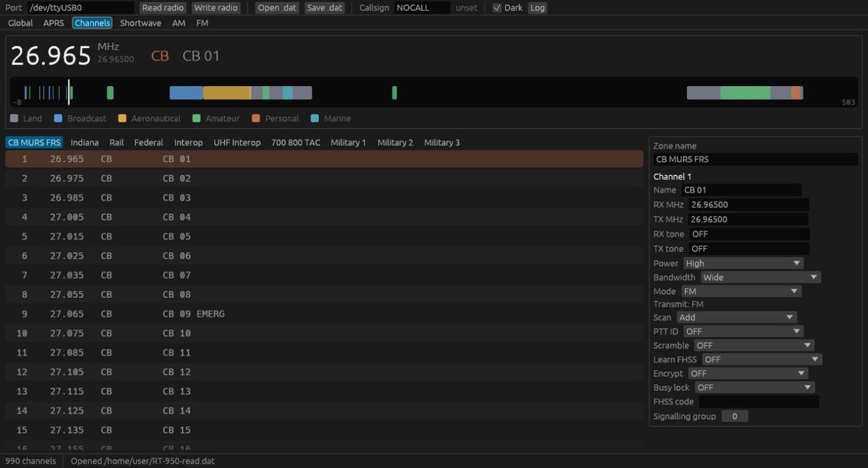
Task: Edit the Signalling group value
Action: 734,416
